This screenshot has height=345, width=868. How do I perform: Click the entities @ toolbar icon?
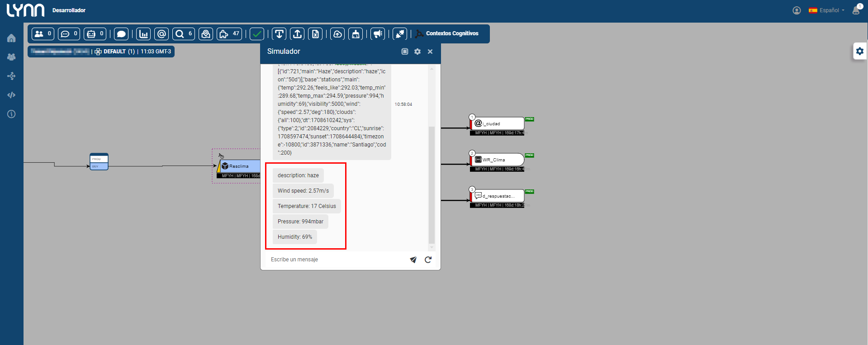click(x=161, y=34)
